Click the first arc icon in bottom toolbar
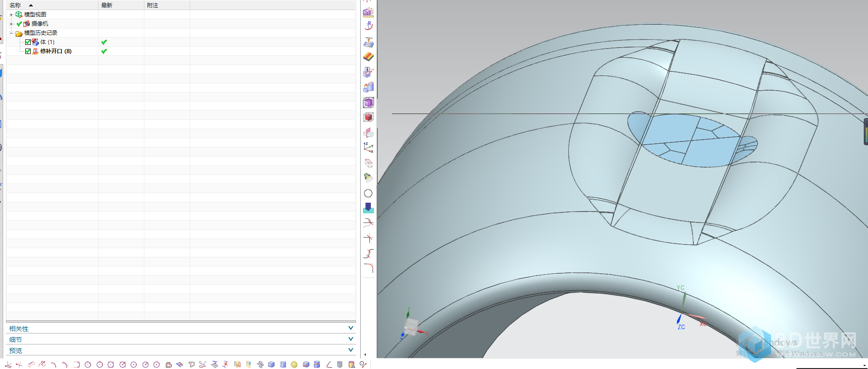This screenshot has width=868, height=369. click(54, 364)
